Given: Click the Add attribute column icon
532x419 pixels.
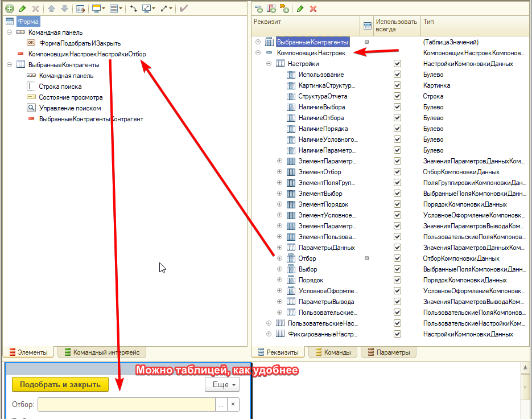Looking at the screenshot, I should click(x=271, y=9).
